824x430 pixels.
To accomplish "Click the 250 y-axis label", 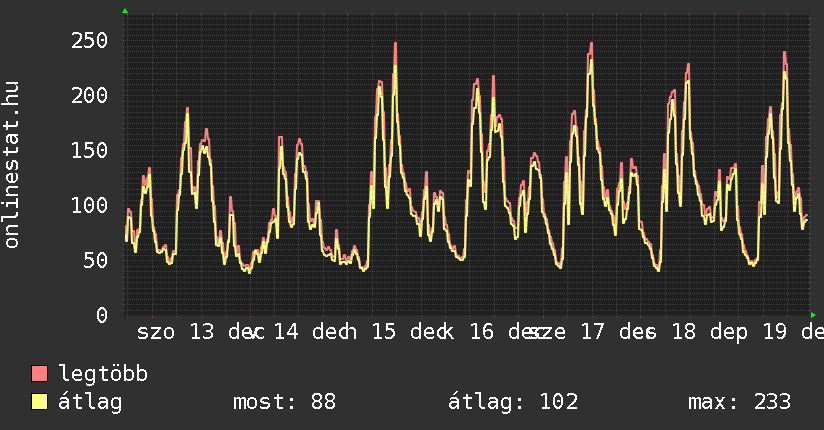I will pyautogui.click(x=90, y=40).
